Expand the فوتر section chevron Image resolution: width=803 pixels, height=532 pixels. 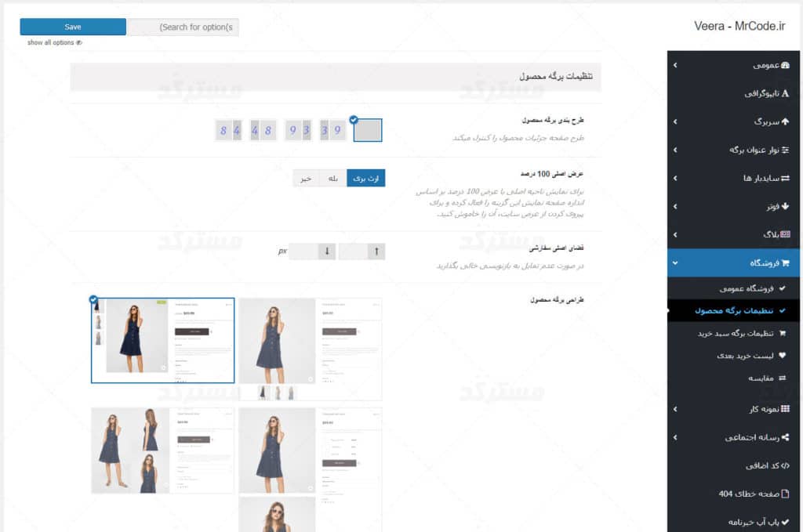(675, 206)
